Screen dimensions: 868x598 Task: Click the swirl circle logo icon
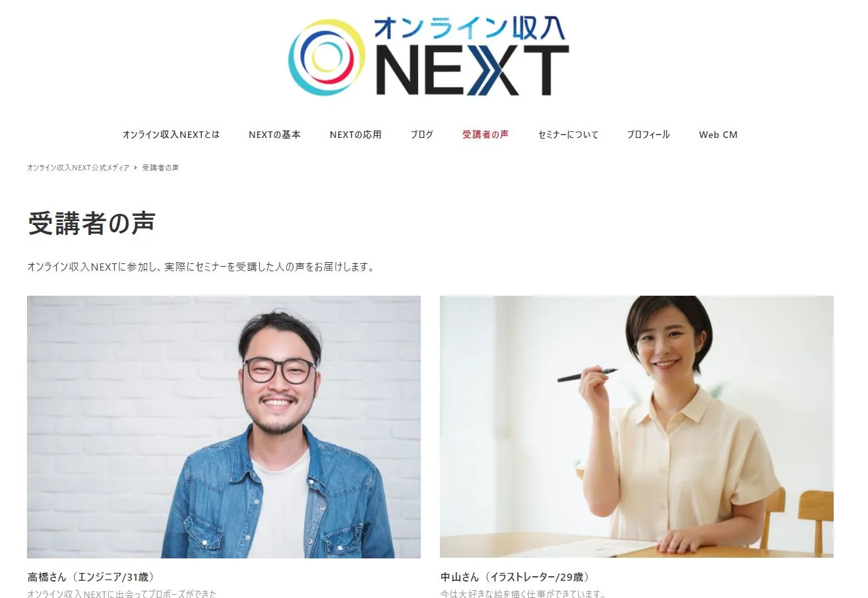(327, 57)
